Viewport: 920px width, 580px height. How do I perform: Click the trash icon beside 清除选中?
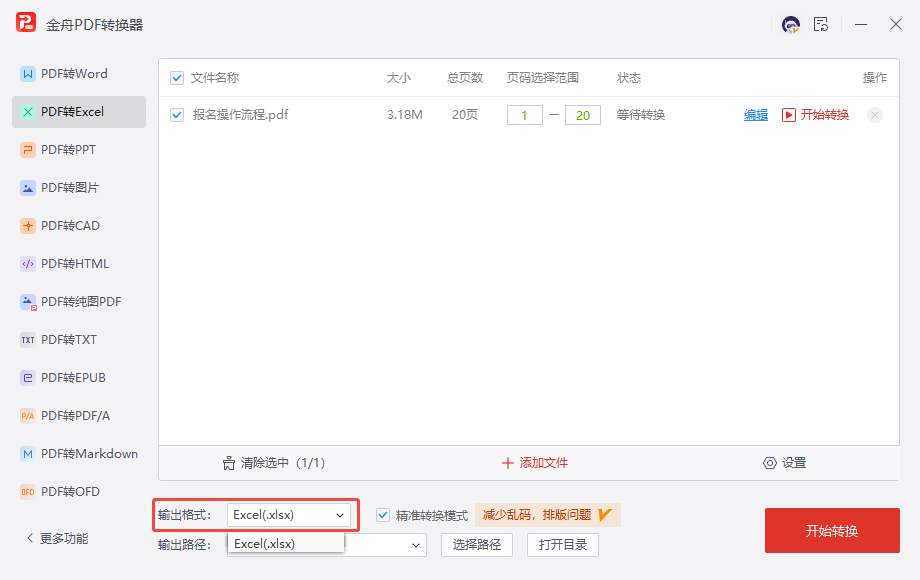point(229,463)
